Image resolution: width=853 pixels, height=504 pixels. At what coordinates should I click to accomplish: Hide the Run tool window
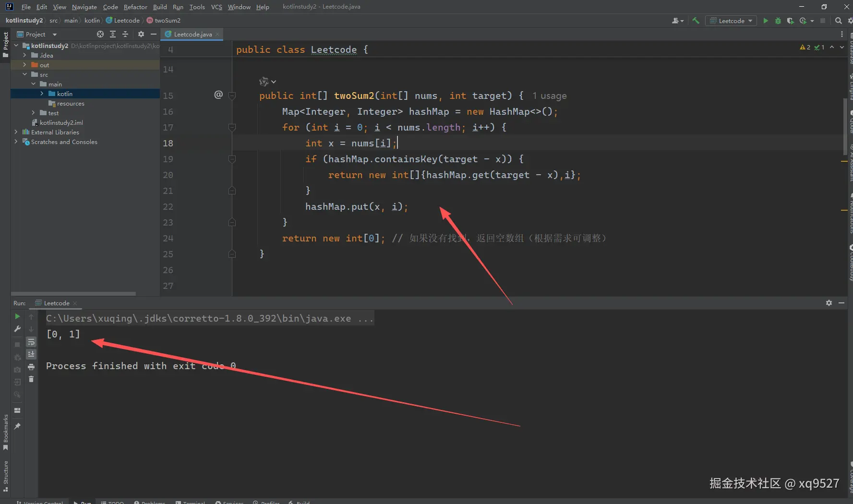841,303
